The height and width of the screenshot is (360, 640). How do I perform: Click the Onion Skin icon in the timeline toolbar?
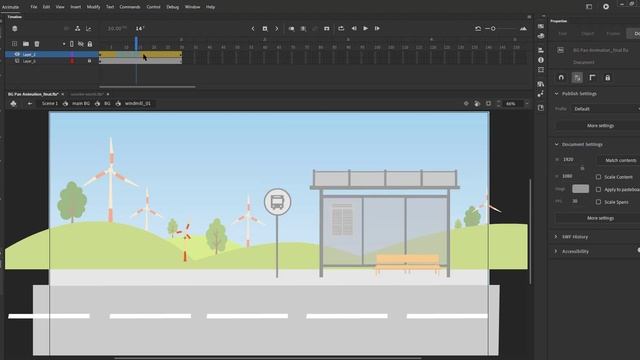tap(291, 29)
